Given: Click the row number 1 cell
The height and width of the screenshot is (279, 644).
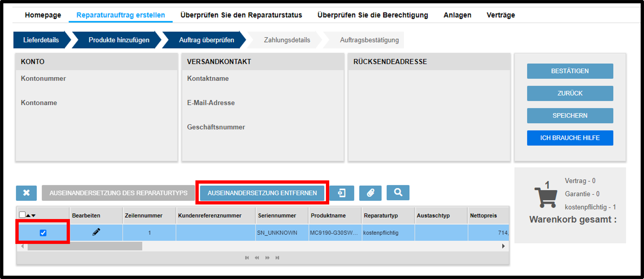Looking at the screenshot, I should click(x=149, y=233).
